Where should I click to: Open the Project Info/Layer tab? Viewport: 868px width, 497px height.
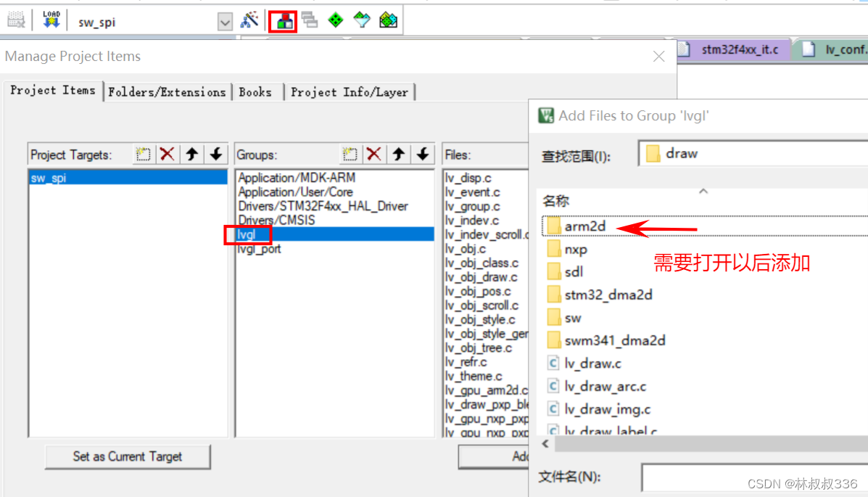click(350, 92)
